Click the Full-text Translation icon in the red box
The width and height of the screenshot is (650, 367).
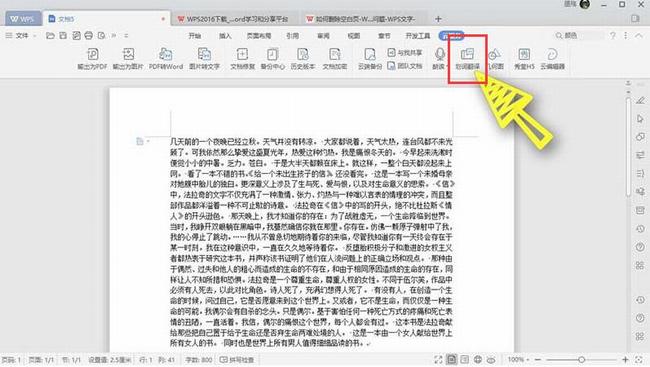(467, 58)
